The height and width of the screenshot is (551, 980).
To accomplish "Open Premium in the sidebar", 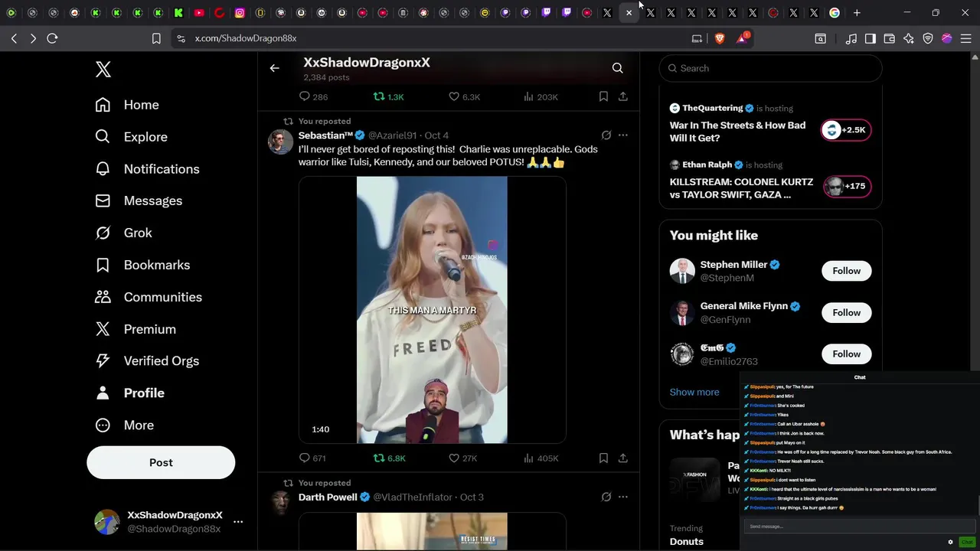I will (x=136, y=329).
